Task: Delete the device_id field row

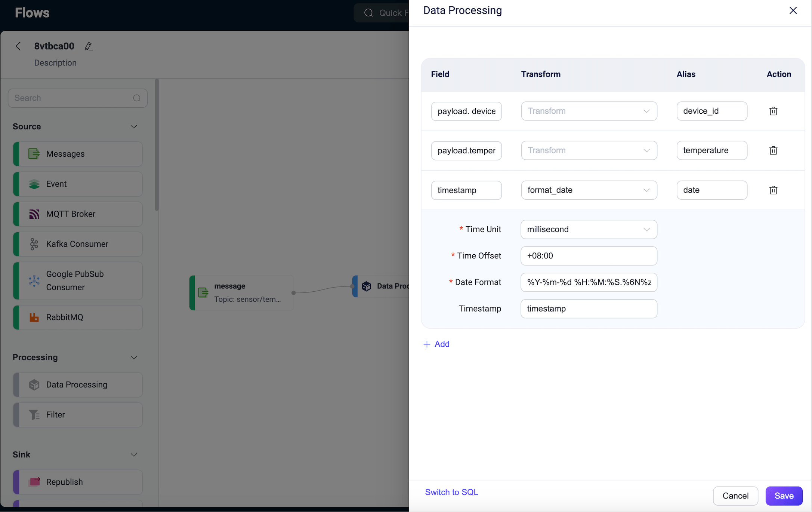Action: tap(773, 111)
